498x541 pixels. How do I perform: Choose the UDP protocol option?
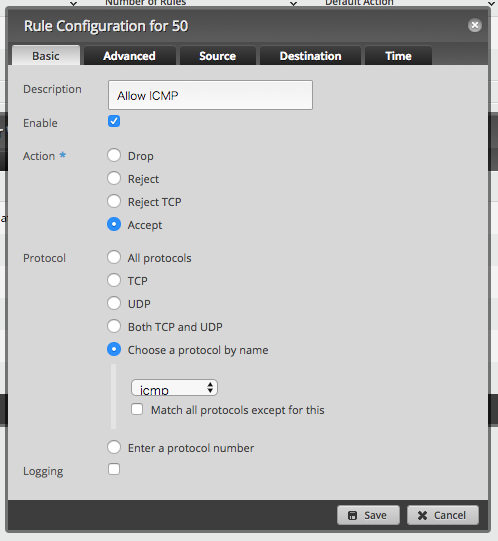pos(114,303)
